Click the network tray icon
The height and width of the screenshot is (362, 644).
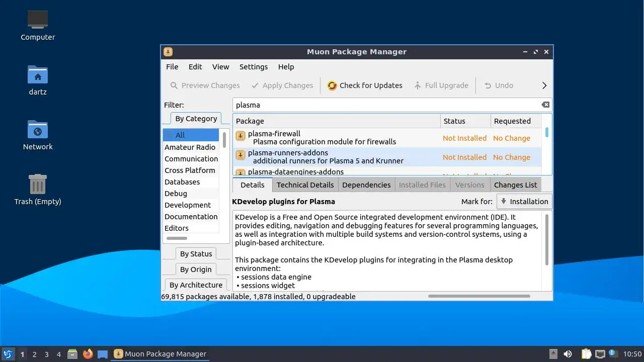tap(600, 354)
